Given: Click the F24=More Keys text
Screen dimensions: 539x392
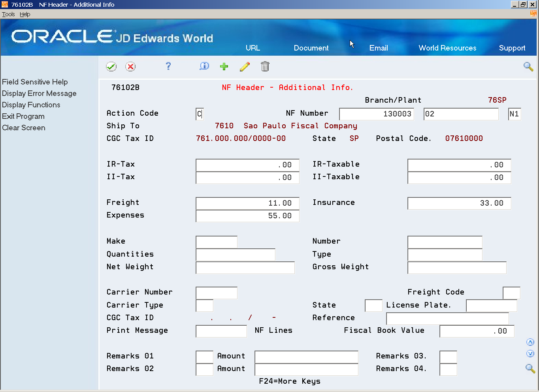Looking at the screenshot, I should (x=290, y=381).
